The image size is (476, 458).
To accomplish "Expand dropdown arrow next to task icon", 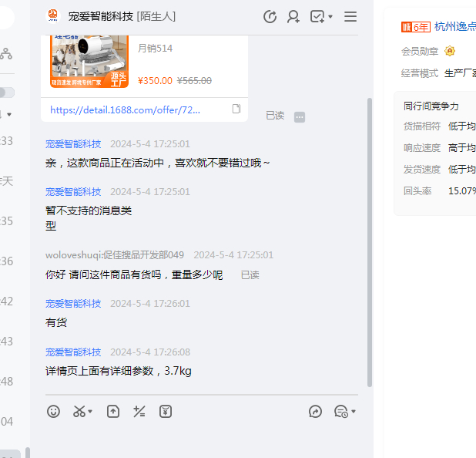I will point(330,17).
